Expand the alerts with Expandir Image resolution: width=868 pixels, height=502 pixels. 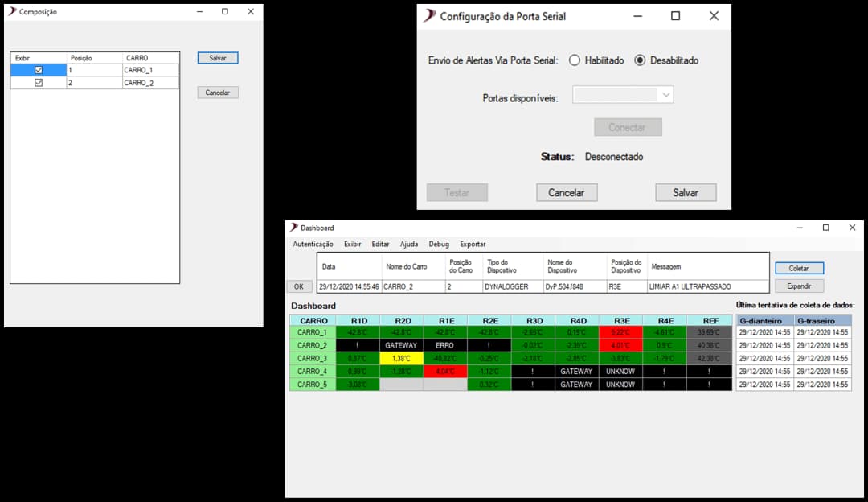(x=799, y=286)
